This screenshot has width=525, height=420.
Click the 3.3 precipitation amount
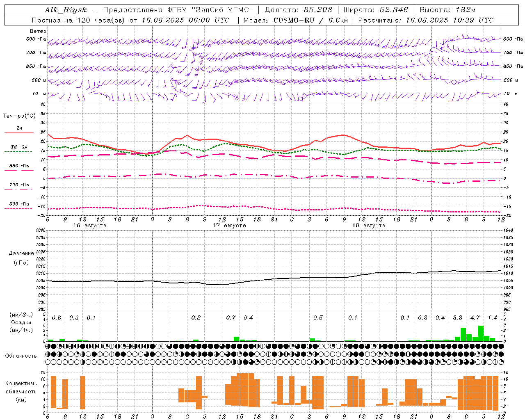457,317
